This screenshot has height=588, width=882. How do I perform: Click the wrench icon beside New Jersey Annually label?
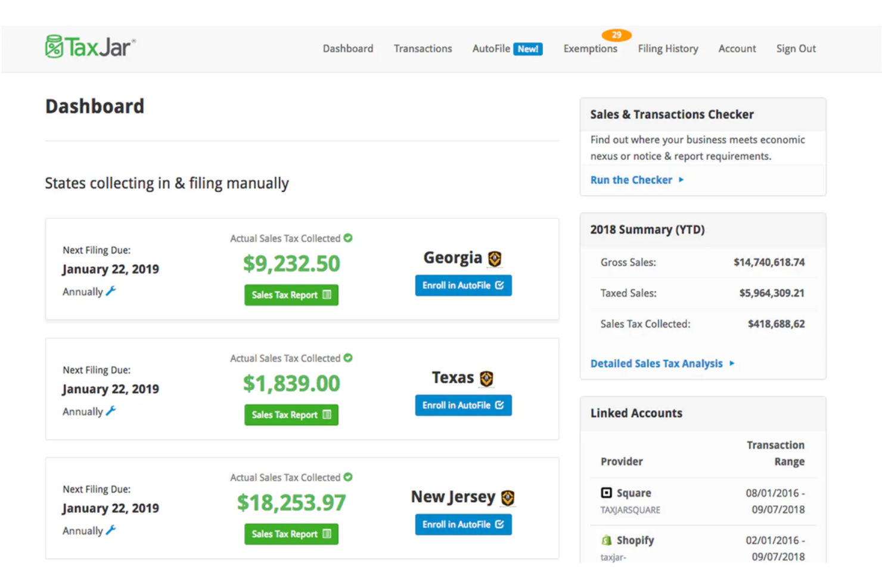(x=111, y=530)
